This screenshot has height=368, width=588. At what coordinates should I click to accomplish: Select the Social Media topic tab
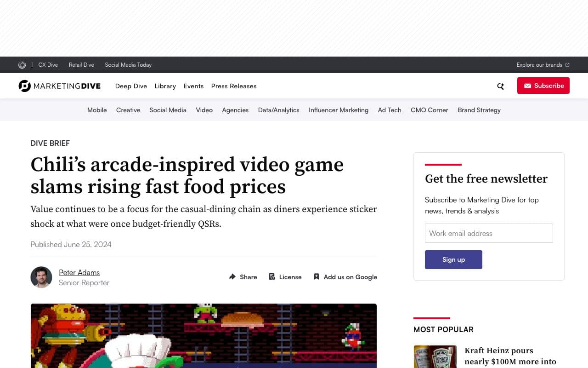point(168,110)
